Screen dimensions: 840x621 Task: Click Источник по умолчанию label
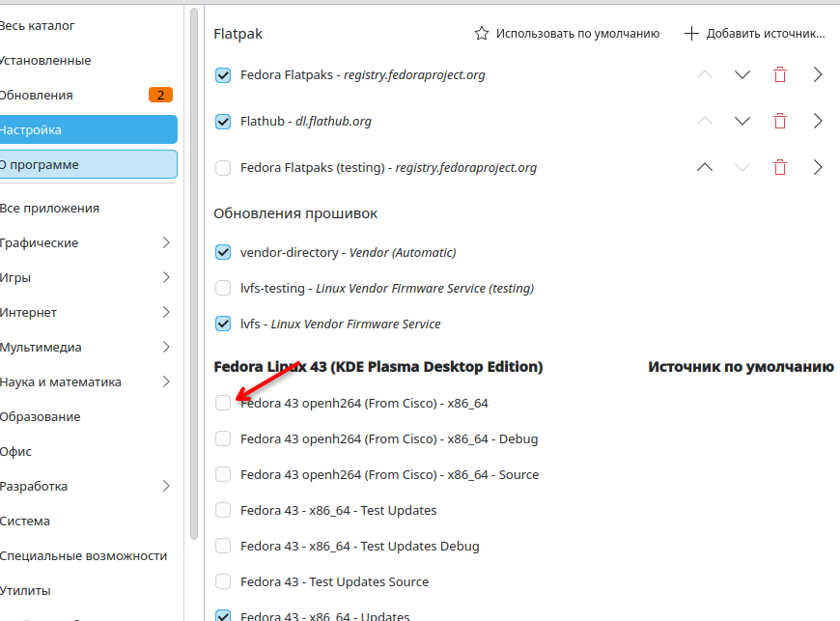click(x=741, y=367)
